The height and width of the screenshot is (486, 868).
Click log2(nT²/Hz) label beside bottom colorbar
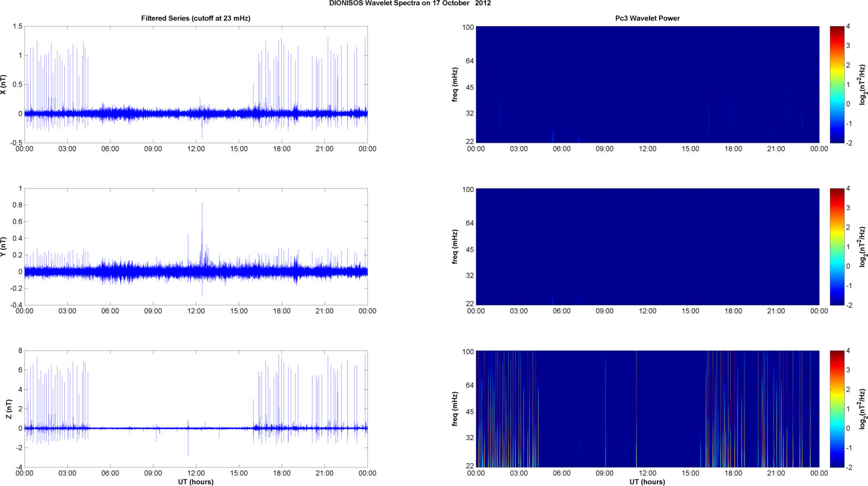(x=863, y=409)
